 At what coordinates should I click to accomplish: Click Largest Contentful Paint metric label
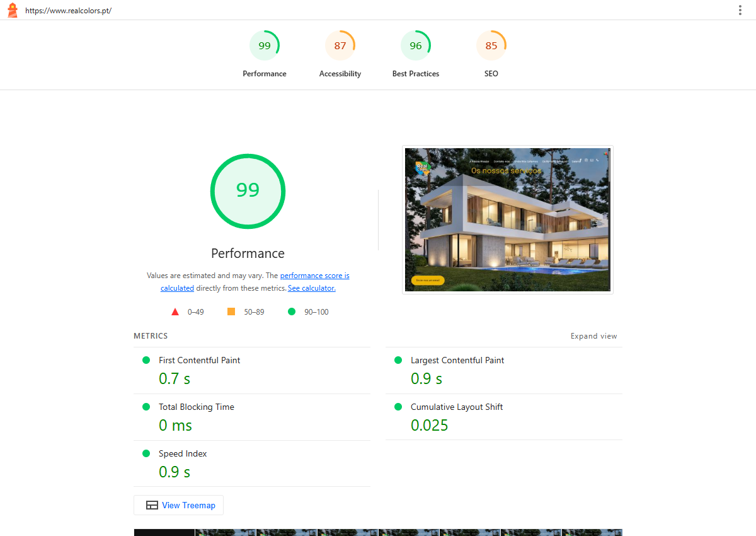457,360
